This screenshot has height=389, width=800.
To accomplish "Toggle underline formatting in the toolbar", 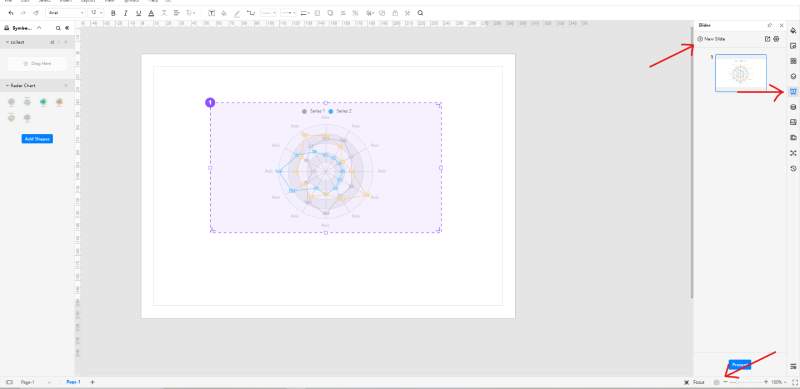I will [x=138, y=13].
